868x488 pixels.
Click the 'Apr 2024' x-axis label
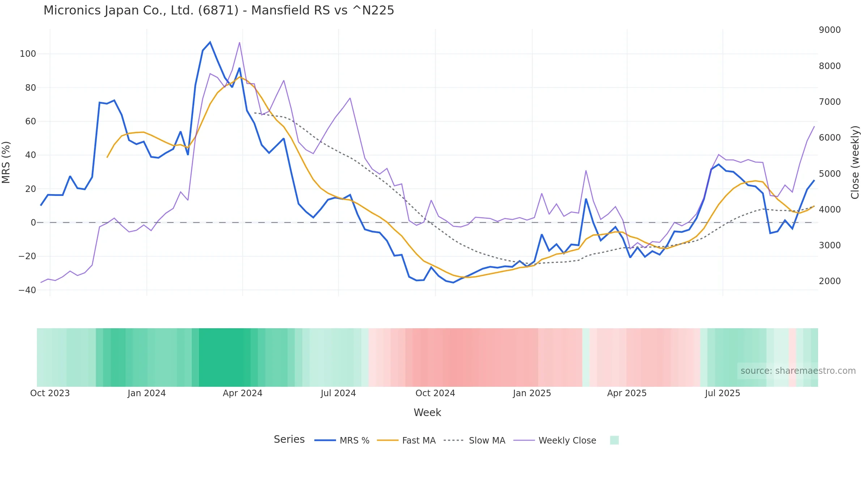(x=242, y=393)
